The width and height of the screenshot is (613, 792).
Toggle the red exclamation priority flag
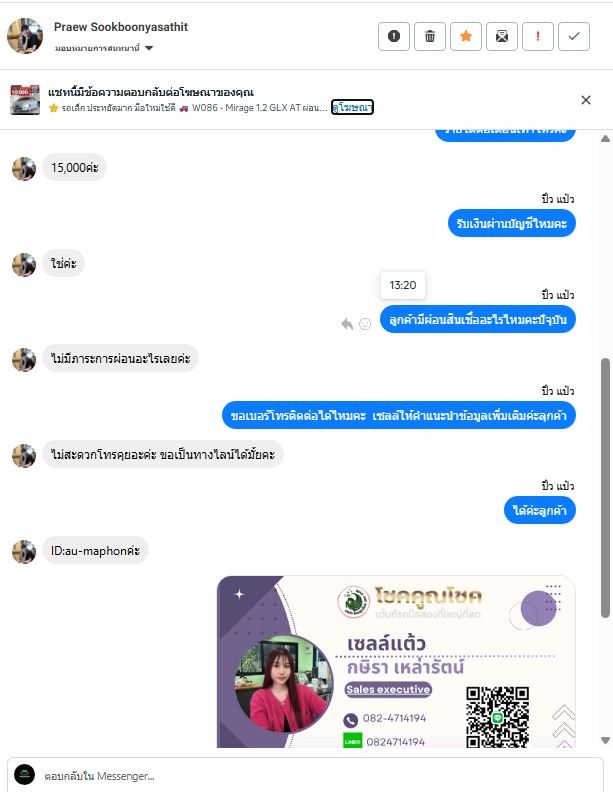[538, 36]
